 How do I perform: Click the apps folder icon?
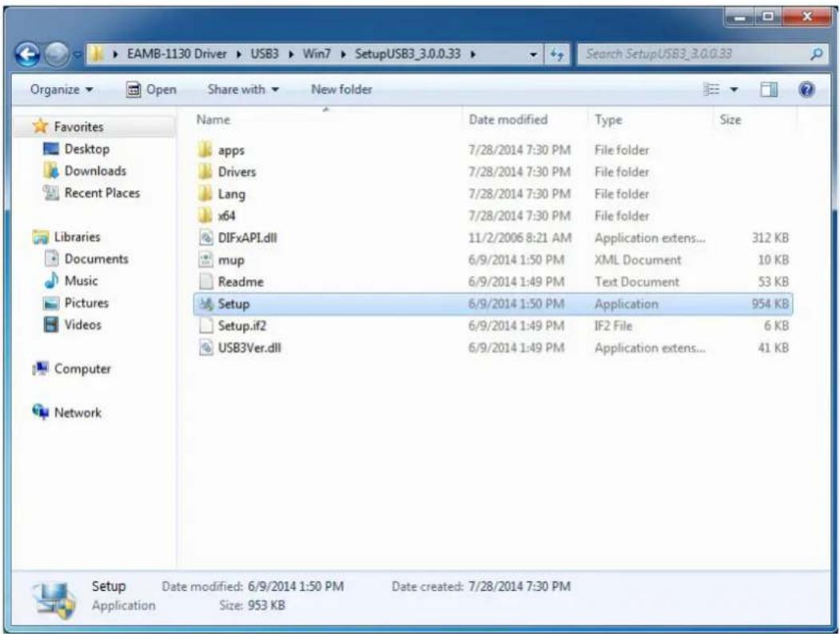(205, 150)
